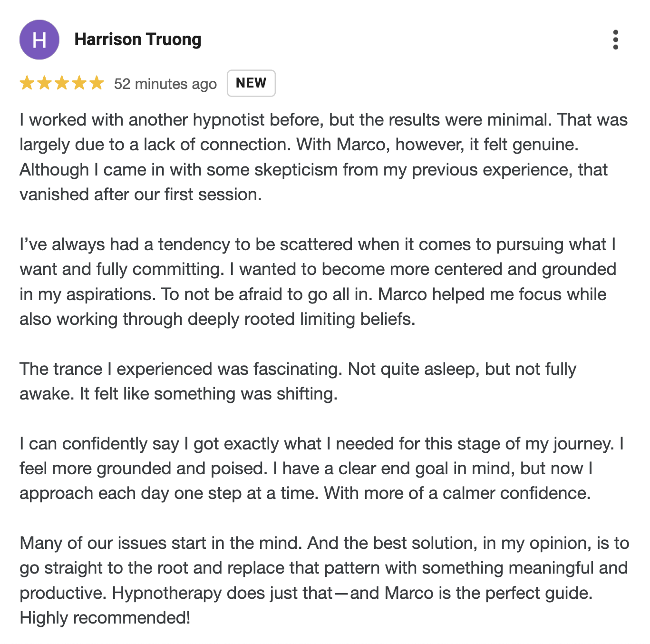Click the paragraph starting "The trance I experienced"
The image size is (650, 644).
pyautogui.click(x=298, y=369)
